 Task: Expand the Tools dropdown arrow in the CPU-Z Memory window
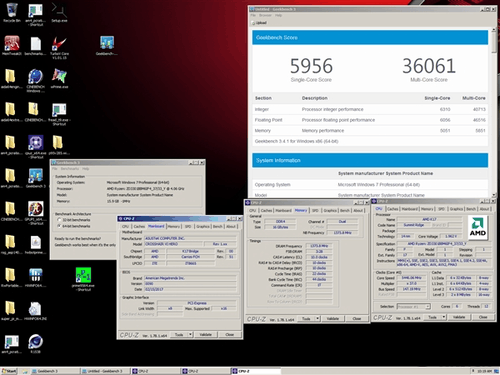(x=317, y=319)
